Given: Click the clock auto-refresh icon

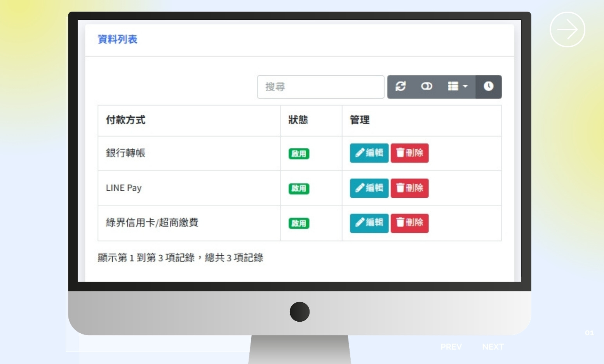Looking at the screenshot, I should 489,87.
